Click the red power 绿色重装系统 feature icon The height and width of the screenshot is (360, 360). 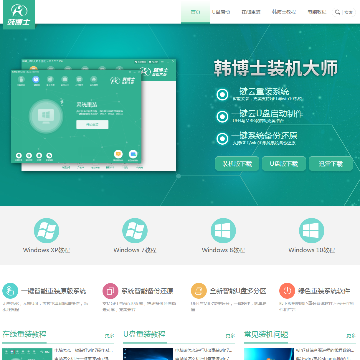(x=287, y=291)
